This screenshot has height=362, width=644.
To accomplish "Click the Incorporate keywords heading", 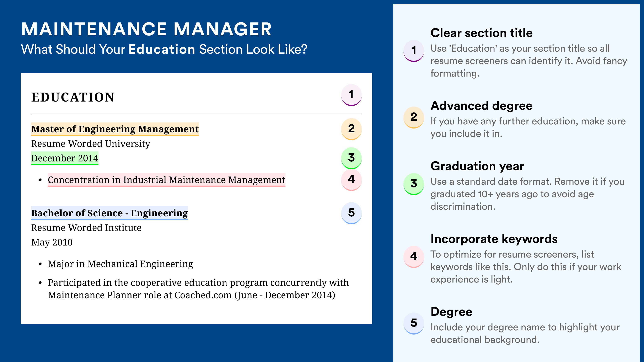I will tap(494, 239).
